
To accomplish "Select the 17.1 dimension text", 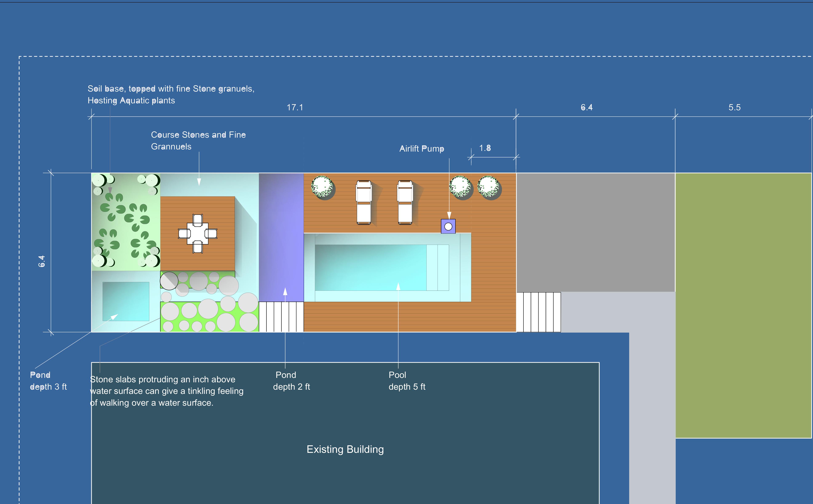I will coord(295,107).
